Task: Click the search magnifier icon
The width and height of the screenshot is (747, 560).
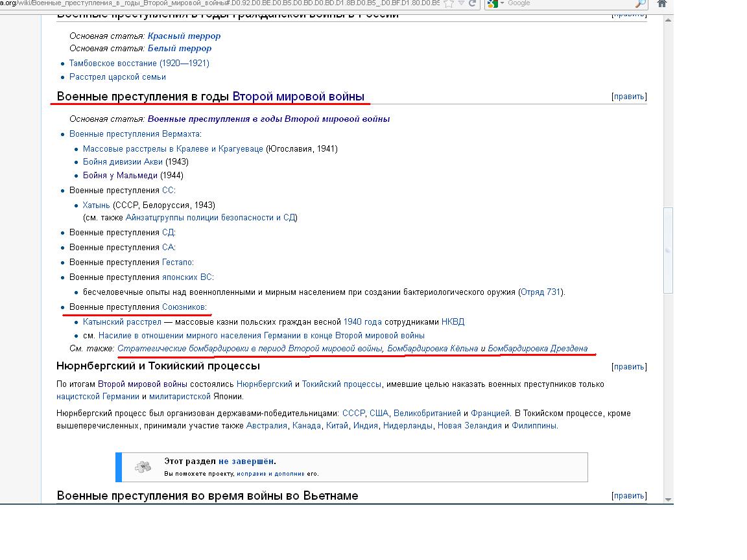Action: pos(641,4)
